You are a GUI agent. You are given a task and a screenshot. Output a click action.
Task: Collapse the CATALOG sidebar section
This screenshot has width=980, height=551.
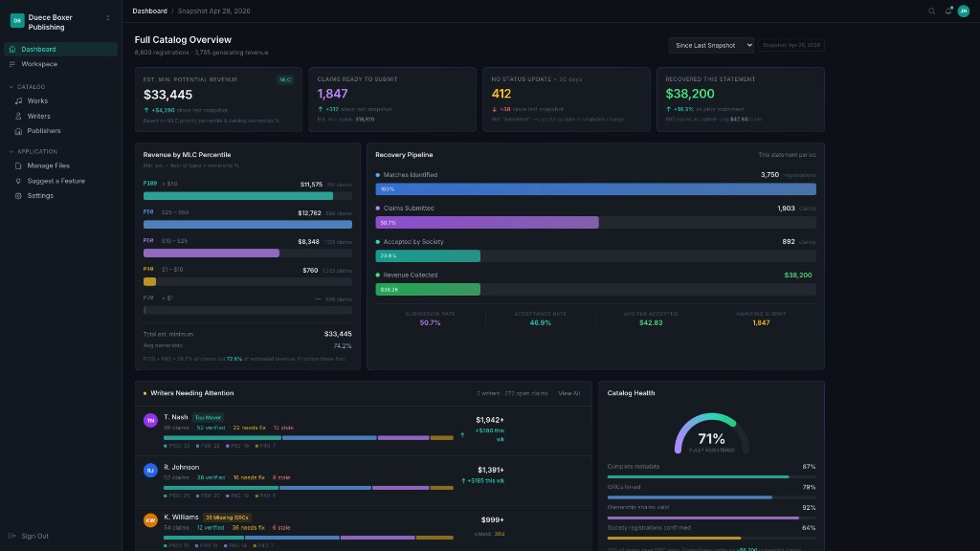(x=27, y=87)
